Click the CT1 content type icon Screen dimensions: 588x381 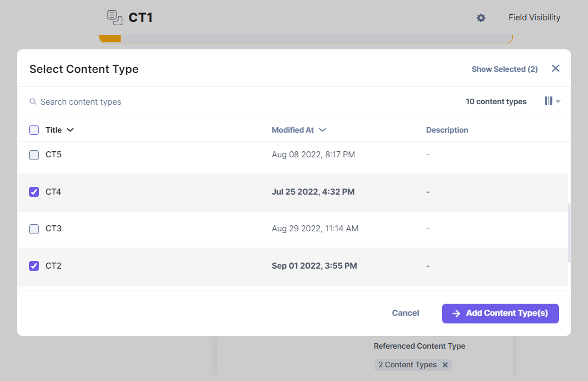115,18
